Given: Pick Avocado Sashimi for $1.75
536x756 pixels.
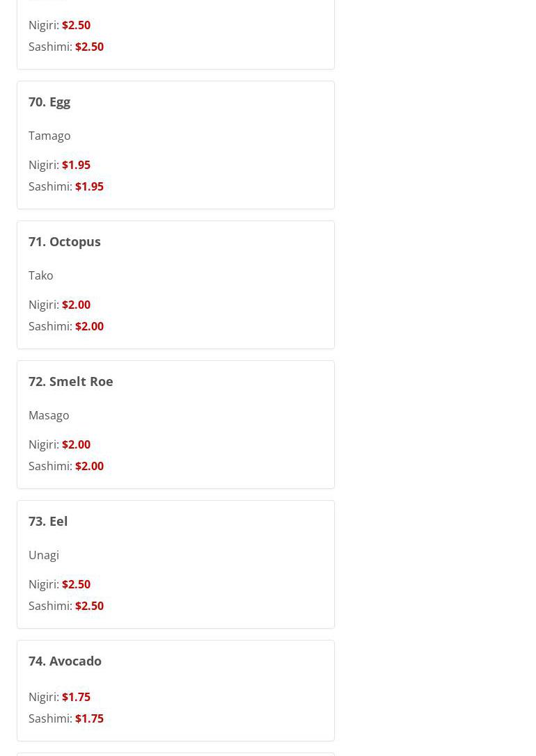Looking at the screenshot, I should [x=89, y=719].
